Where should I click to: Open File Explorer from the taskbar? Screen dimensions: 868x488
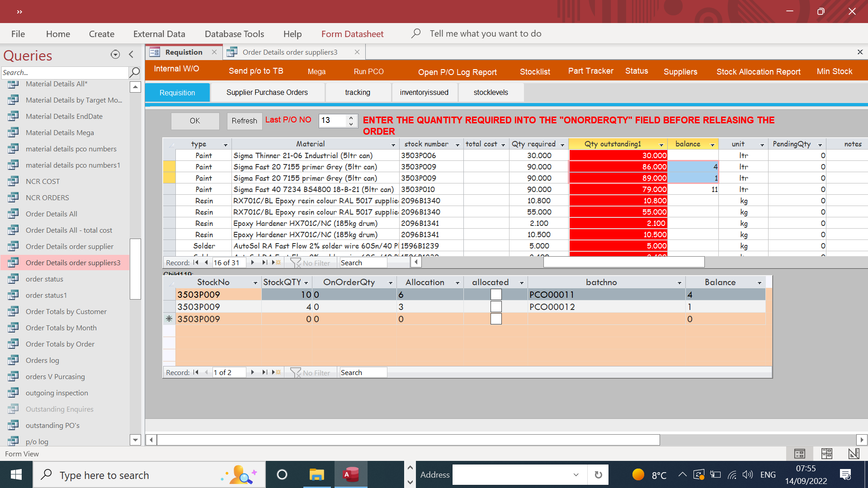click(316, 475)
